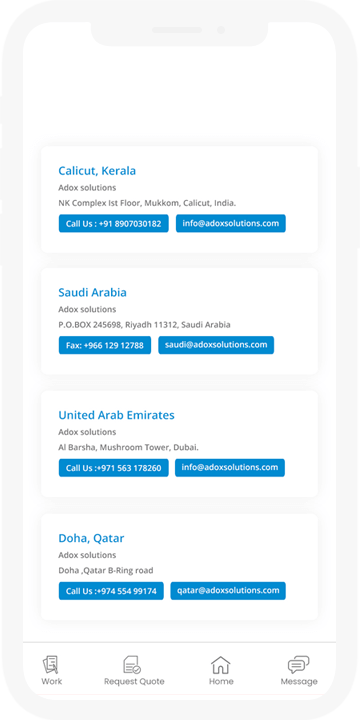Open the Message chat bubble icon

[x=298, y=664]
